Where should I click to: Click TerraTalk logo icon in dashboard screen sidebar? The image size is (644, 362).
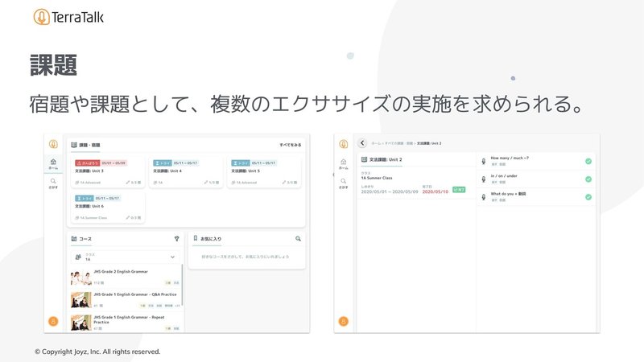click(x=53, y=144)
